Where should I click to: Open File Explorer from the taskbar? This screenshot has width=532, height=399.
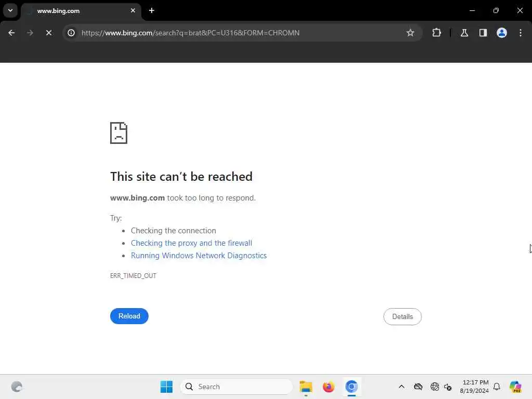(x=305, y=387)
